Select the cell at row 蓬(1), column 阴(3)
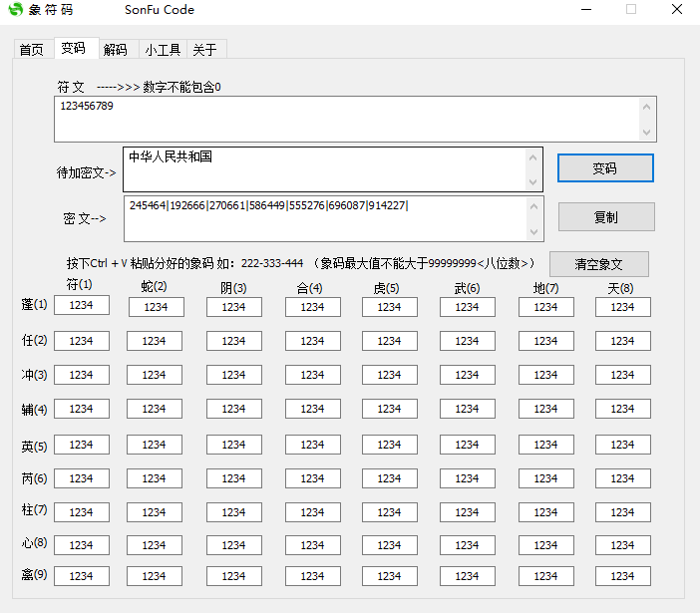The width and height of the screenshot is (700, 613). (234, 307)
